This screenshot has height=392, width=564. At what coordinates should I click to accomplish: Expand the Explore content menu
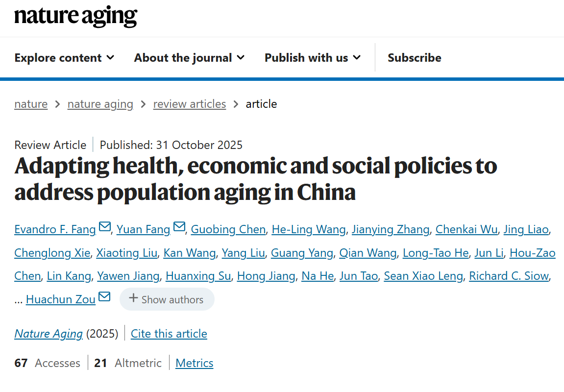click(x=64, y=58)
